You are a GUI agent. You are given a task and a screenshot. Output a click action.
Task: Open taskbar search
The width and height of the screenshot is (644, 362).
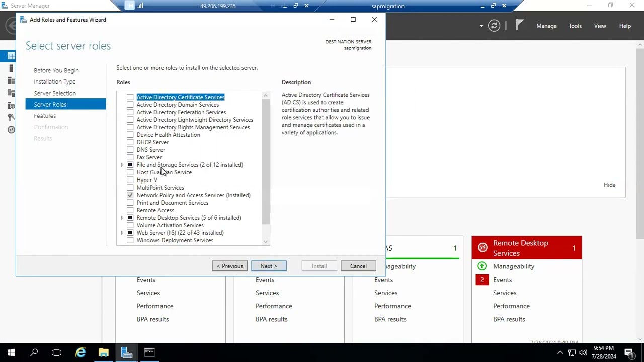pyautogui.click(x=34, y=352)
